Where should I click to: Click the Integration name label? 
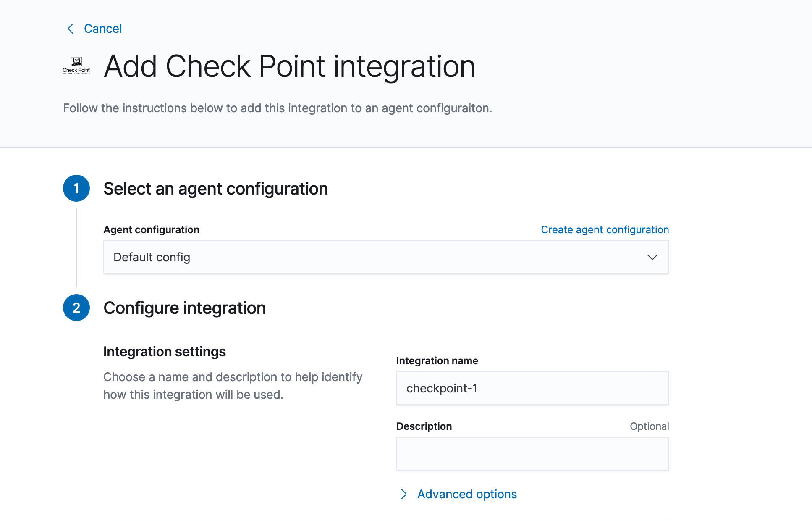tap(437, 360)
